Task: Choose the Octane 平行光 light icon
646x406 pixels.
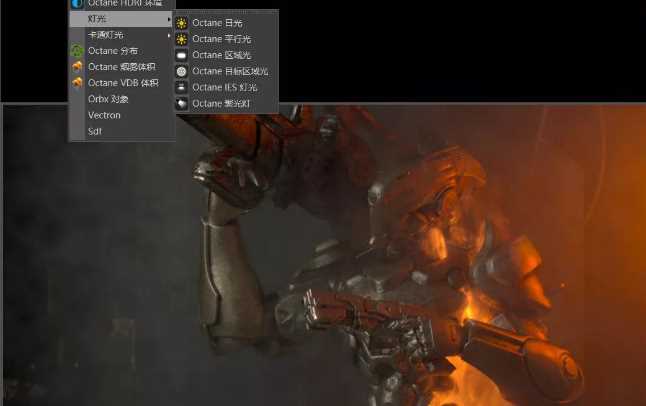Action: tap(182, 39)
